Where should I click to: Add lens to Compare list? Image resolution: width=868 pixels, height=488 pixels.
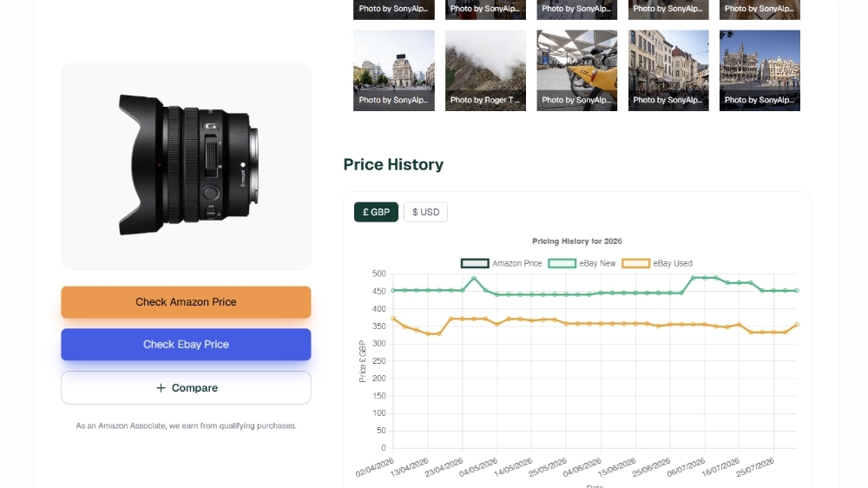click(186, 388)
